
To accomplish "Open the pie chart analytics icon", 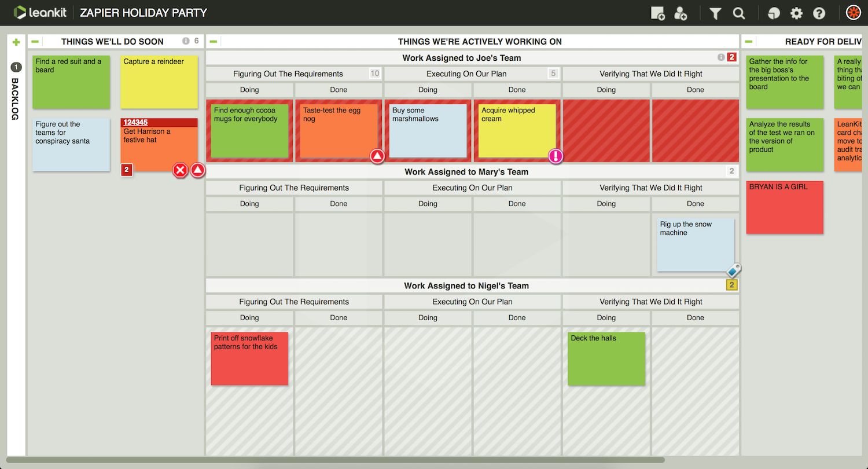I will tap(774, 13).
